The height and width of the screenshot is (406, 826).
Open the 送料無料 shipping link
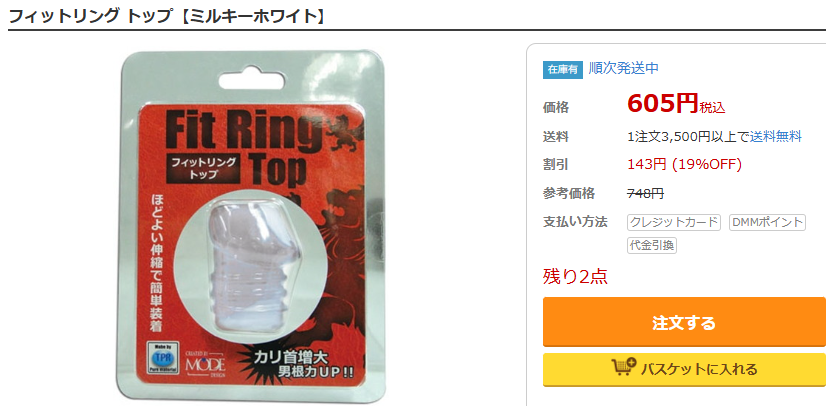pos(775,137)
